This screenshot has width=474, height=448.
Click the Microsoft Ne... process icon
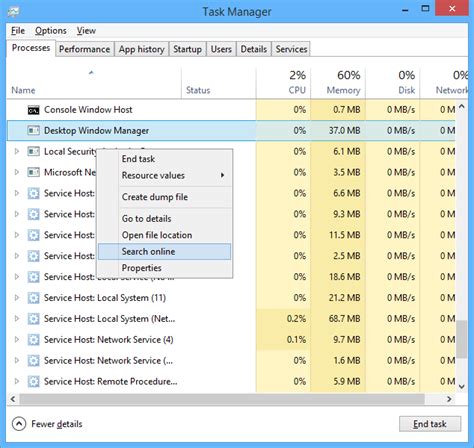pyautogui.click(x=33, y=172)
